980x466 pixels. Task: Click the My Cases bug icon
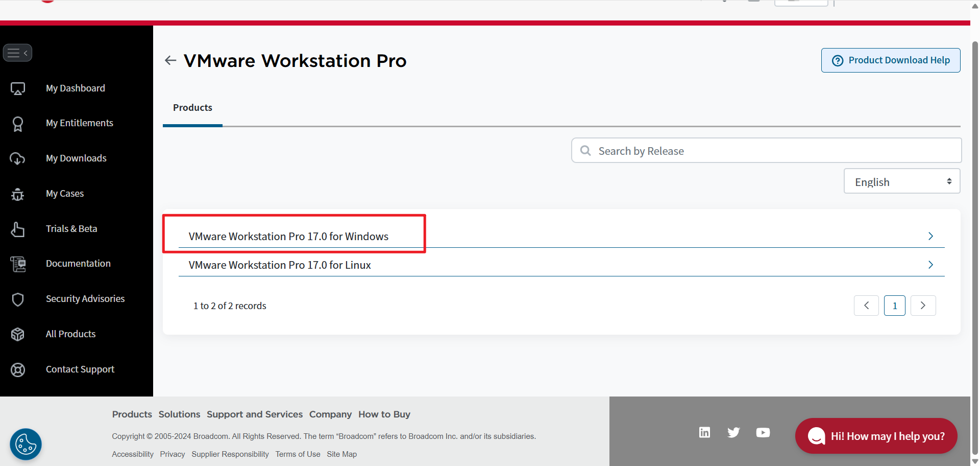[x=18, y=194]
